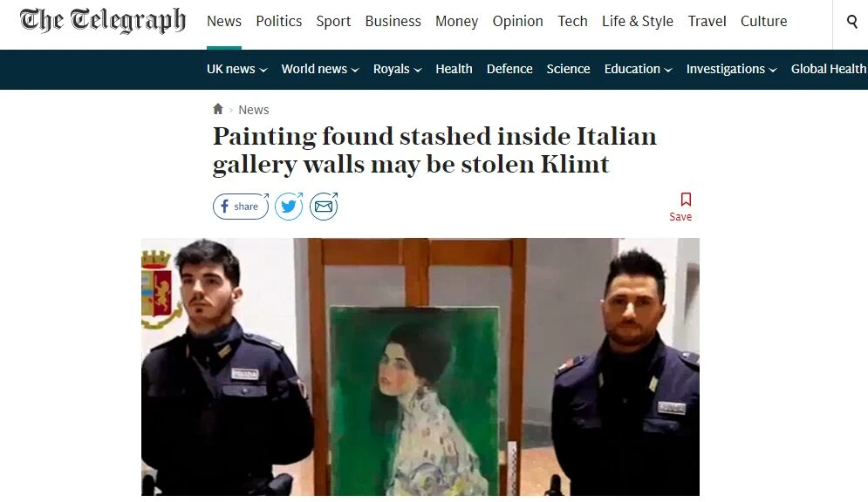
Task: Share article via Facebook share button
Action: pyautogui.click(x=241, y=207)
